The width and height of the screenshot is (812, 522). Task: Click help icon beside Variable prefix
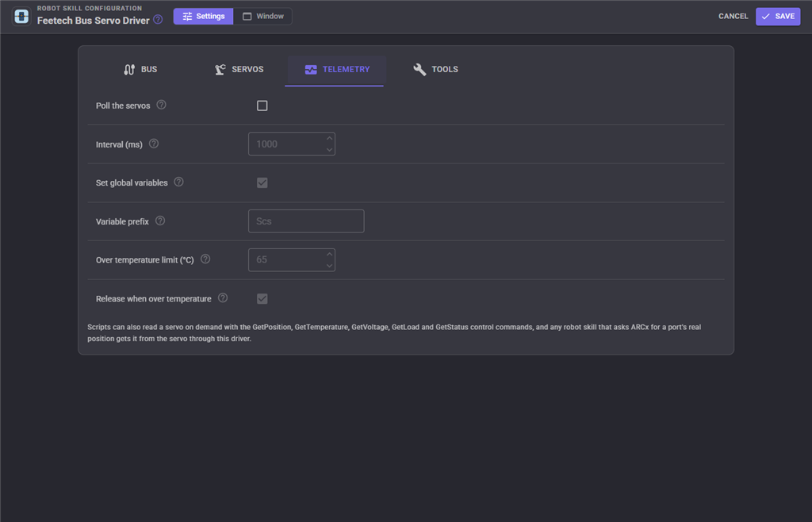[x=160, y=221]
